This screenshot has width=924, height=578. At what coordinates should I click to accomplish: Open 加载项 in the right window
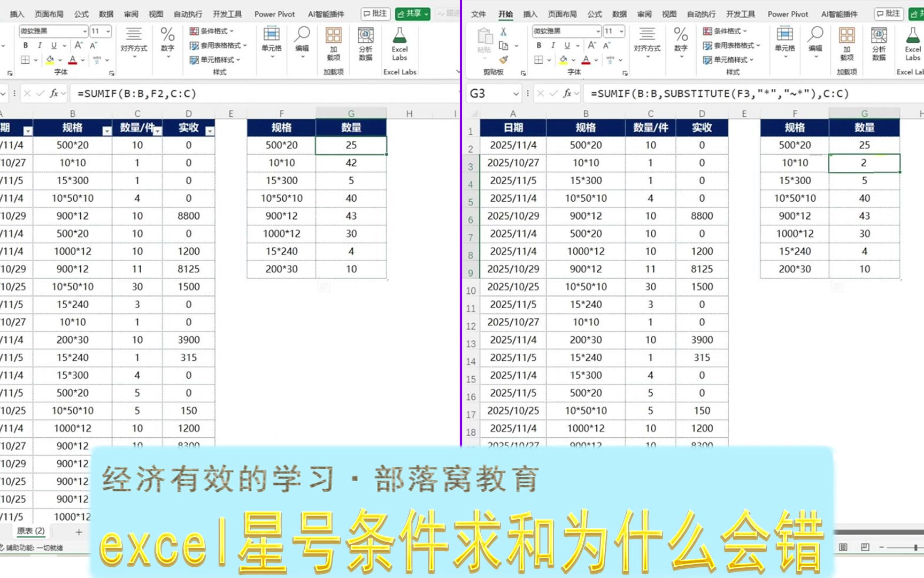[x=847, y=43]
